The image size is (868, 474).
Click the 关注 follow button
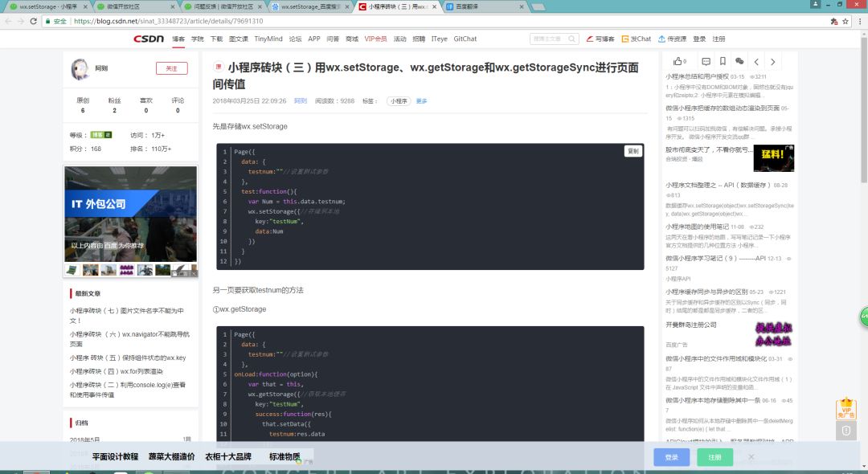(172, 68)
